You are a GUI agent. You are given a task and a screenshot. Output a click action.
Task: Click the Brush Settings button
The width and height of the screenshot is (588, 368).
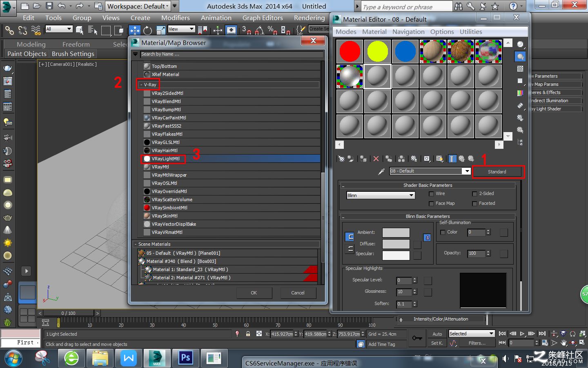73,54
